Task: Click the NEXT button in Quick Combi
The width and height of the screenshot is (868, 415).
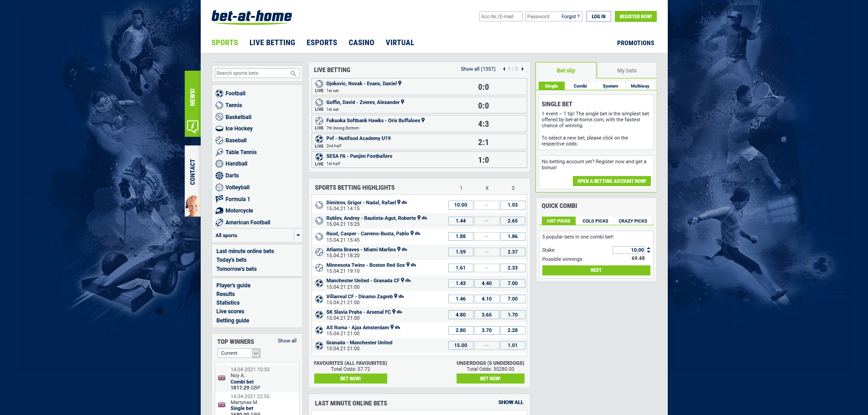Action: (596, 270)
